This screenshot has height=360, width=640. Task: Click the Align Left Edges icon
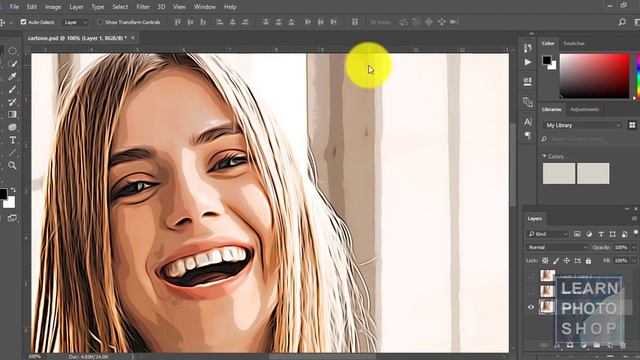pos(220,22)
